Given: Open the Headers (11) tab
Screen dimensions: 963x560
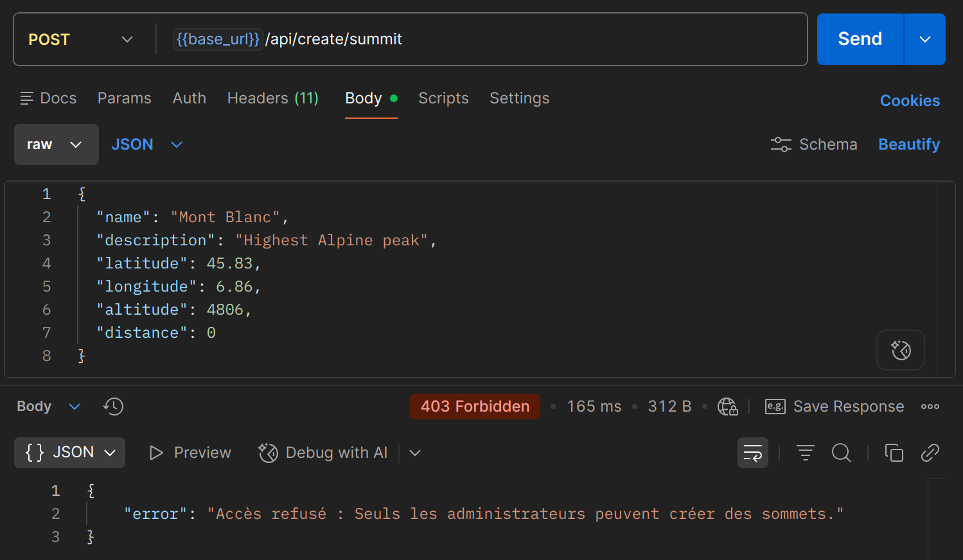Looking at the screenshot, I should tap(273, 98).
